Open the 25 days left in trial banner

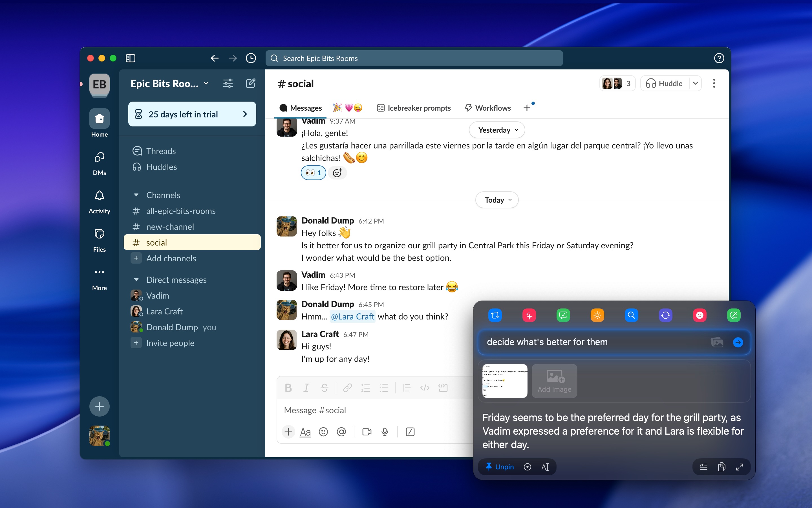(x=192, y=114)
